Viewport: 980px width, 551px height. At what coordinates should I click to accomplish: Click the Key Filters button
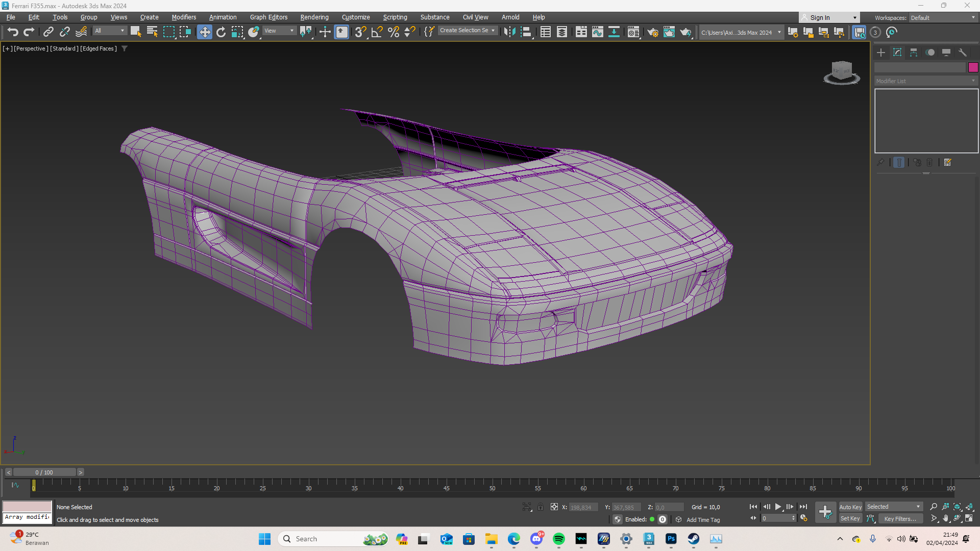(x=900, y=518)
